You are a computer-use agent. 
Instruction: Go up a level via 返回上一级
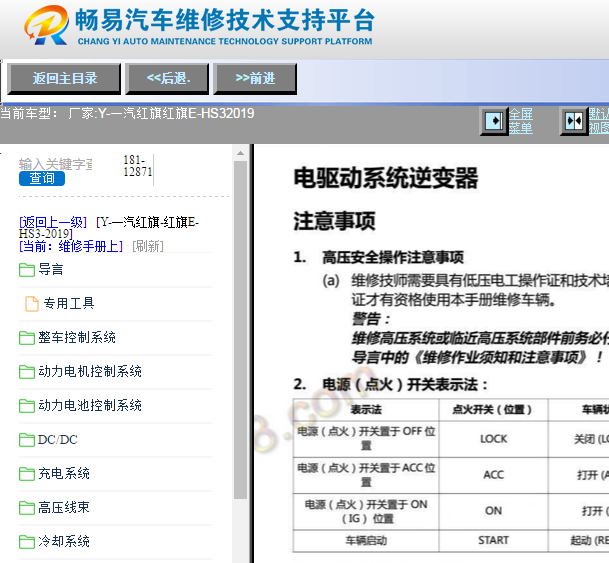pyautogui.click(x=53, y=222)
